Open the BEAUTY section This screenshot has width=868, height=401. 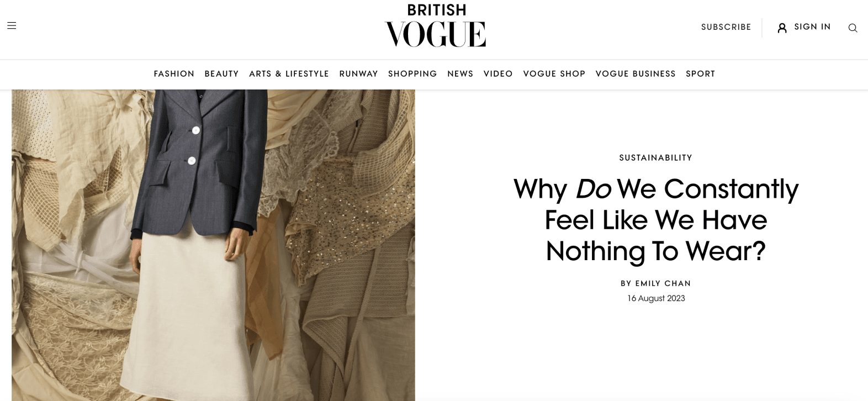click(221, 73)
